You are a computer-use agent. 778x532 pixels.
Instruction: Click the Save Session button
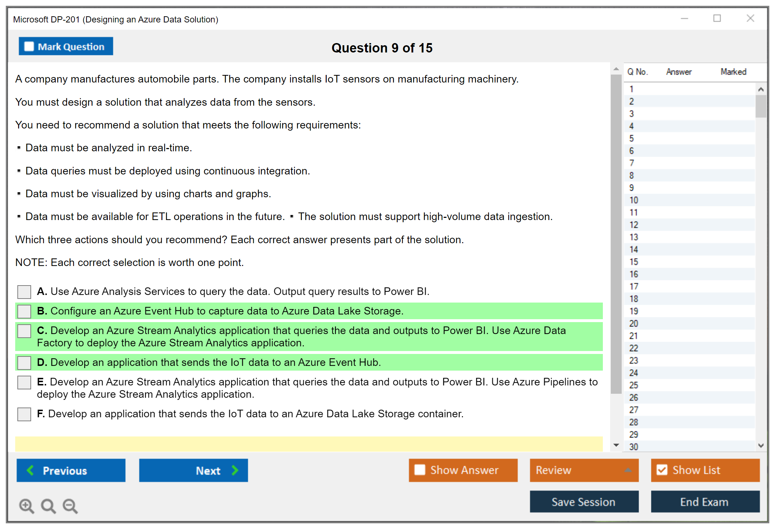584,502
